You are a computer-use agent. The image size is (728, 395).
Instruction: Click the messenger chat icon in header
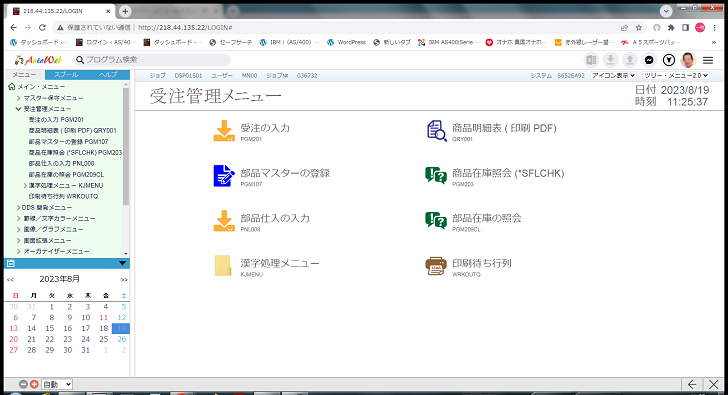(649, 60)
